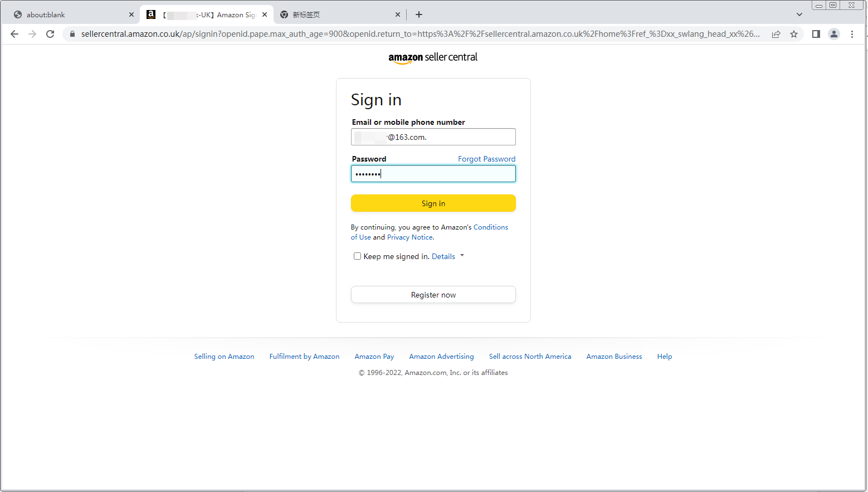Open the Help footer link
868x492 pixels.
(664, 357)
